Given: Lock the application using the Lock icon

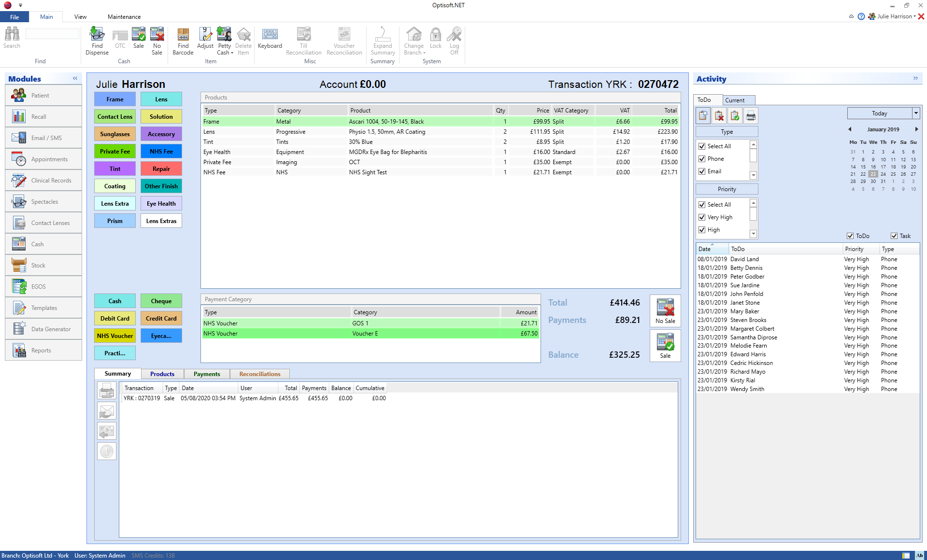Looking at the screenshot, I should (x=435, y=39).
